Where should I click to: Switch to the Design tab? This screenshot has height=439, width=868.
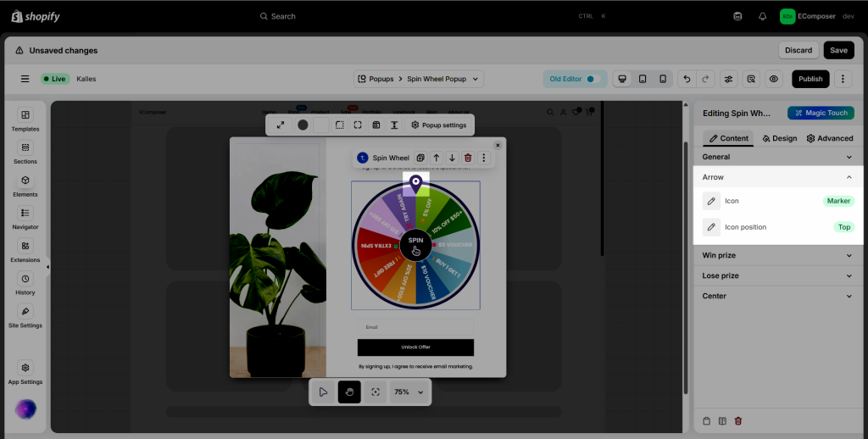(779, 138)
